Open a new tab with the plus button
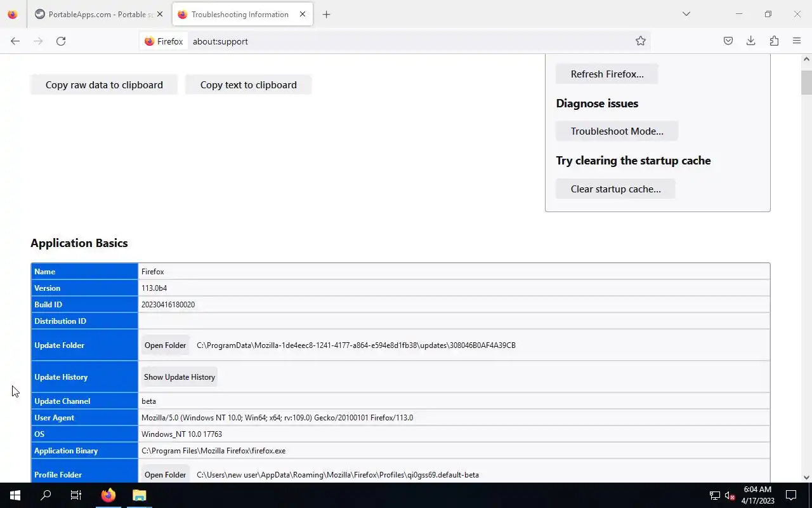Screen dimensions: 812x508 point(326,15)
